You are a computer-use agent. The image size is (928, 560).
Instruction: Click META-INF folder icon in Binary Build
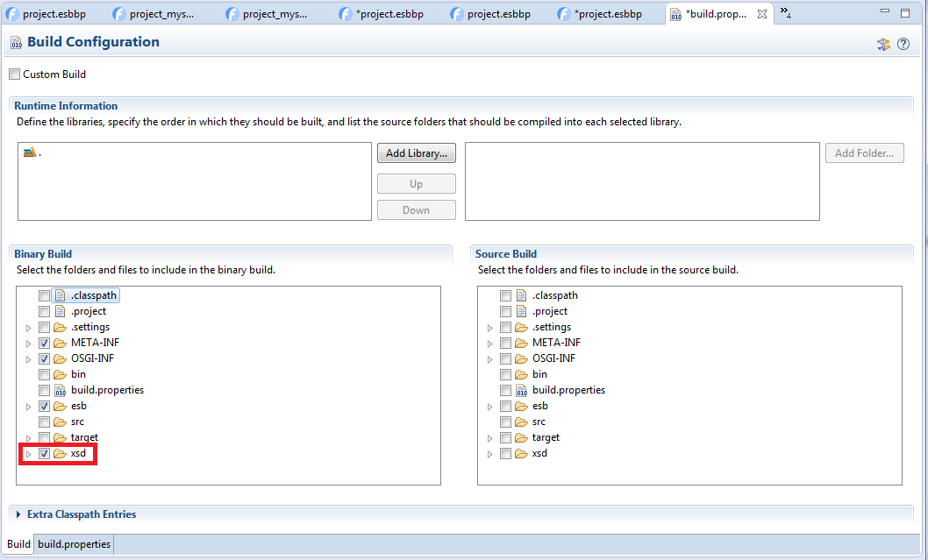61,343
